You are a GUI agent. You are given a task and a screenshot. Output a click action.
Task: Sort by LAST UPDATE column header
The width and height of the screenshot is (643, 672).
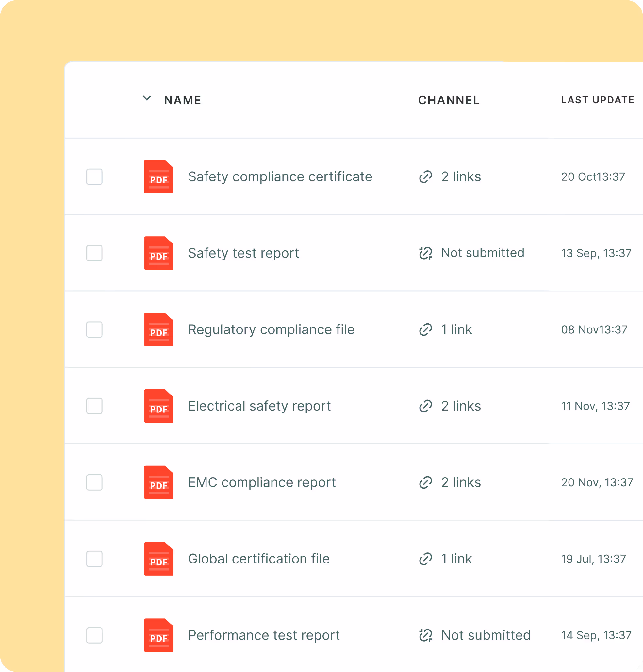click(597, 100)
